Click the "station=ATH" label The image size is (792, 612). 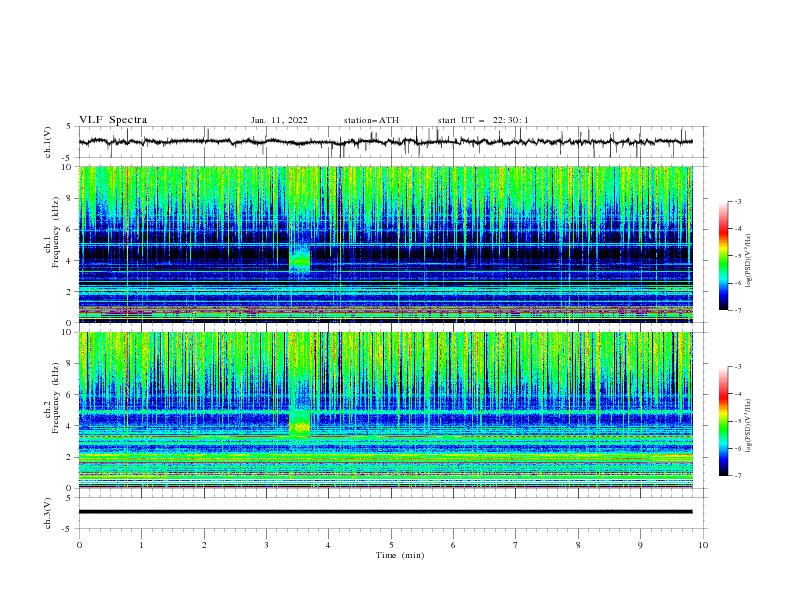click(x=371, y=120)
